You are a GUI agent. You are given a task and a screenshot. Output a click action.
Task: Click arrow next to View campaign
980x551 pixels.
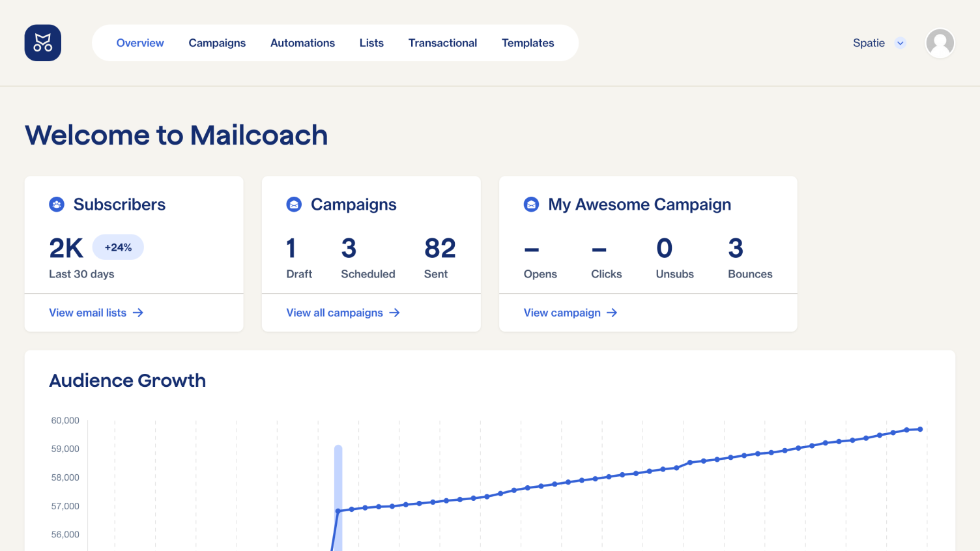tap(612, 313)
